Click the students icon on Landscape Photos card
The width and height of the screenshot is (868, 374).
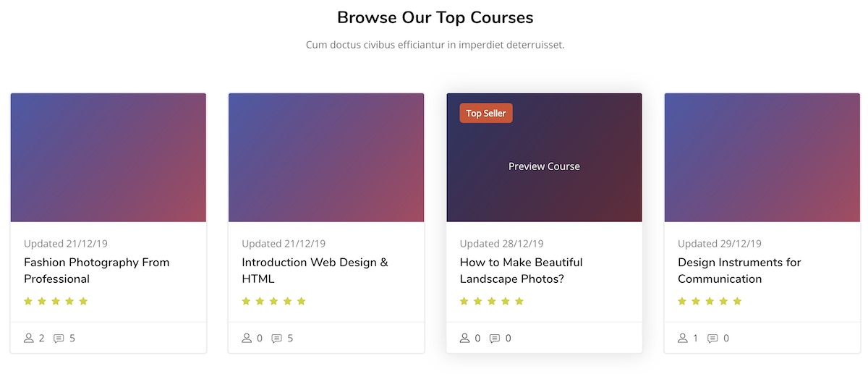464,338
